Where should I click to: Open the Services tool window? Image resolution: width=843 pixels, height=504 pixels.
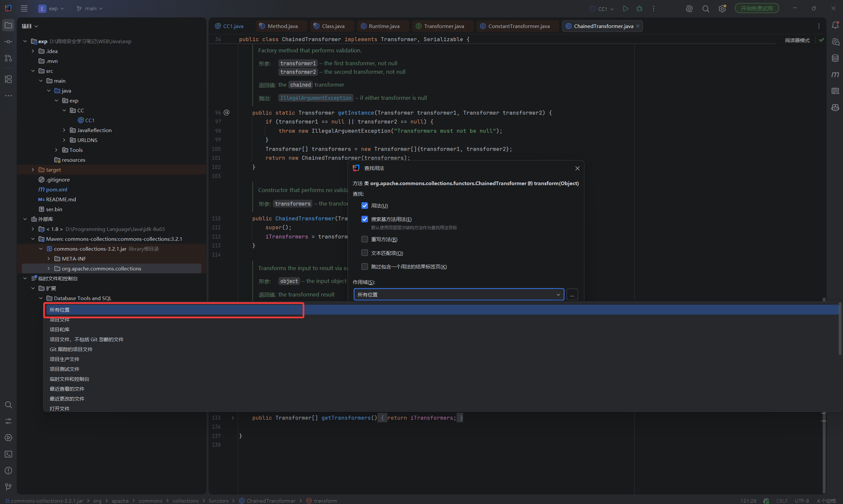[9, 438]
